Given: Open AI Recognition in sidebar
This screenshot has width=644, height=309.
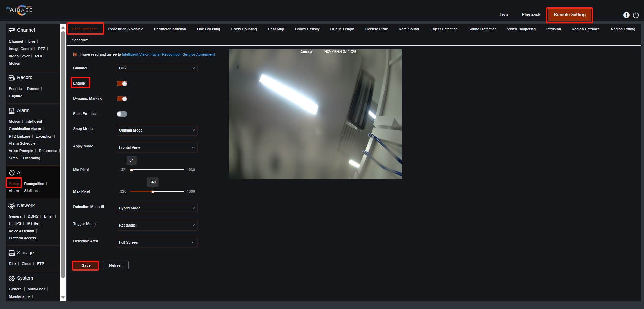Looking at the screenshot, I should (34, 184).
